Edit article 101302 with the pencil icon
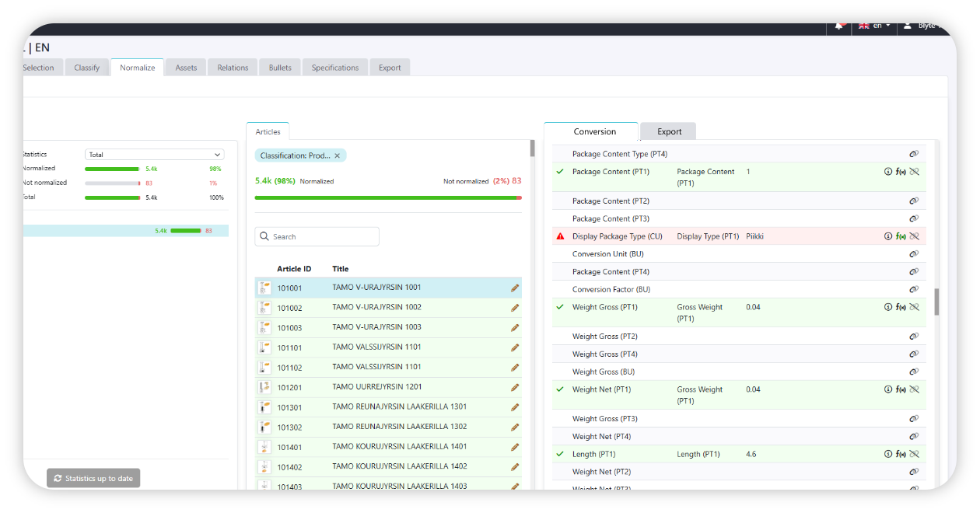The width and height of the screenshot is (980, 513). pos(514,427)
